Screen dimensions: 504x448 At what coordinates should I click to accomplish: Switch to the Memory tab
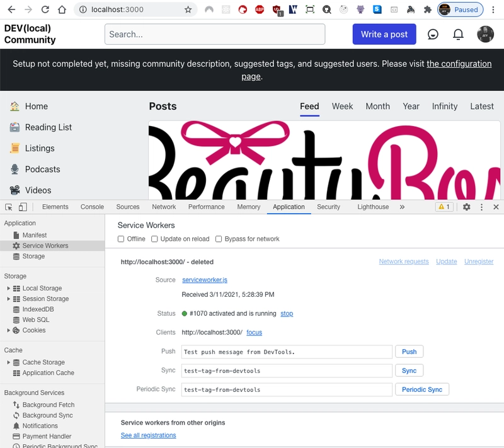point(249,207)
